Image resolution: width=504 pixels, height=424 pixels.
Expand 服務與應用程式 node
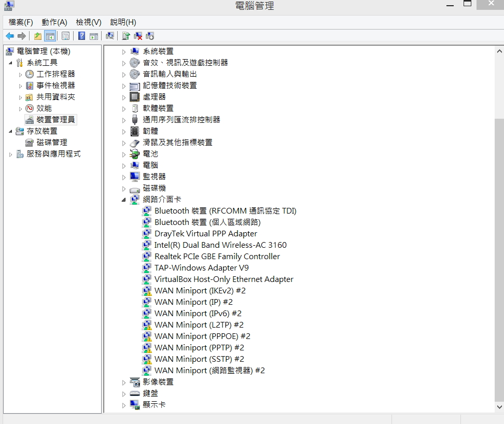tap(10, 154)
